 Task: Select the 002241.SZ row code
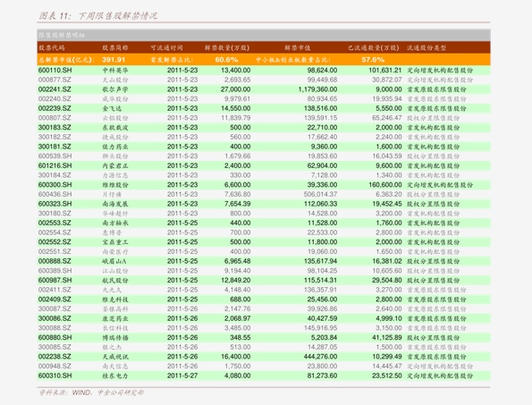(55, 89)
